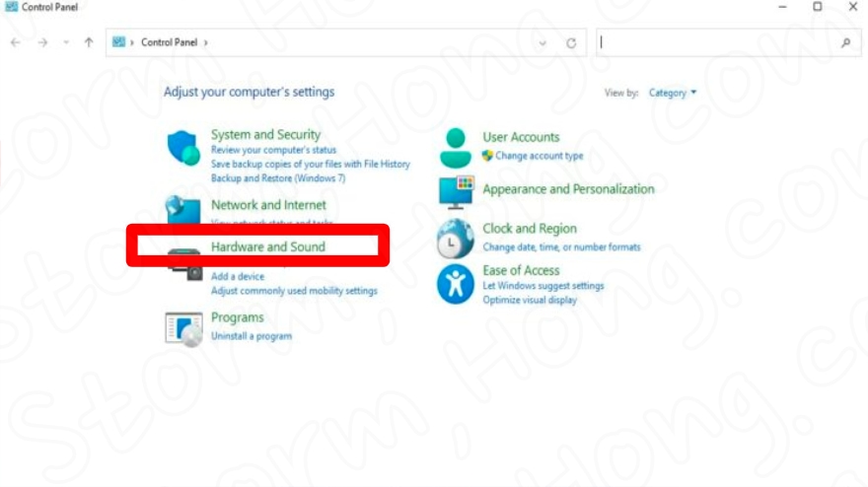Click Let Windows suggest settings

pyautogui.click(x=543, y=286)
